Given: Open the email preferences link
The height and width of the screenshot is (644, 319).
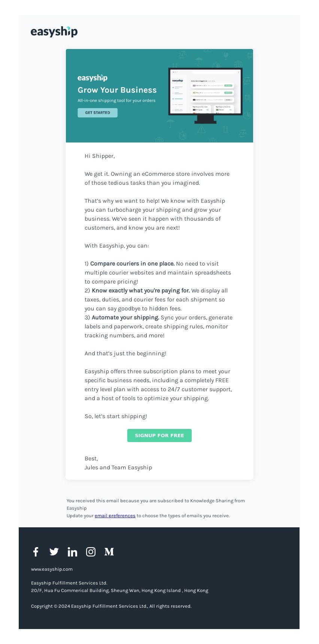Looking at the screenshot, I should click(x=115, y=516).
